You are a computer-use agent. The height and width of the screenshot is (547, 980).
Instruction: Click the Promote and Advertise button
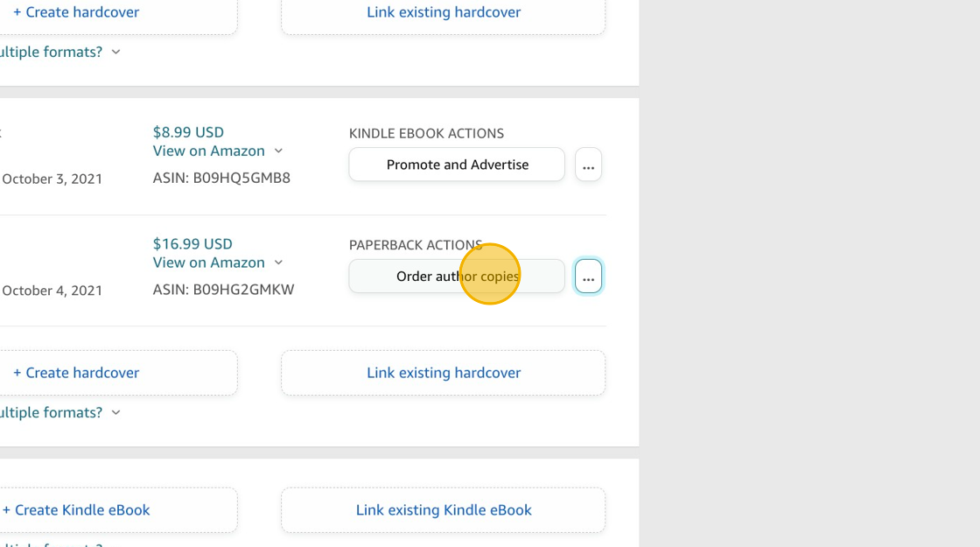point(457,165)
